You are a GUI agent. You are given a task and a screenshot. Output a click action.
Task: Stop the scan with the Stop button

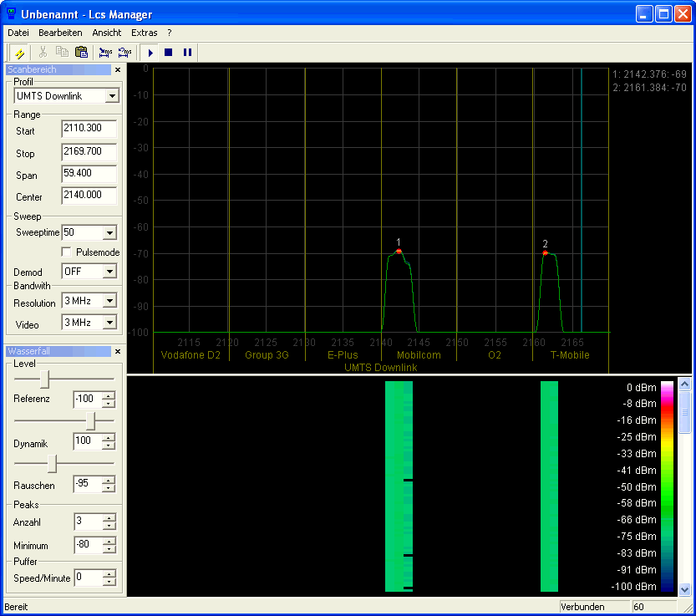[x=168, y=53]
